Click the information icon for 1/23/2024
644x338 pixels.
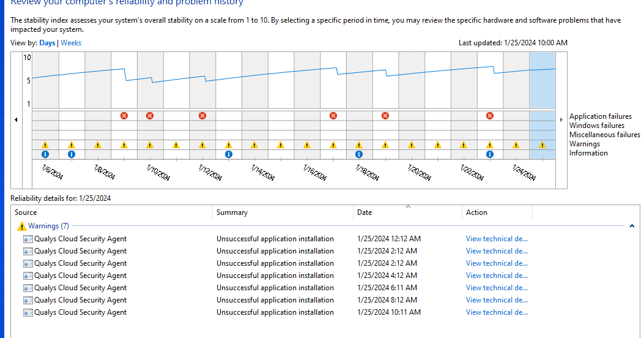(490, 154)
